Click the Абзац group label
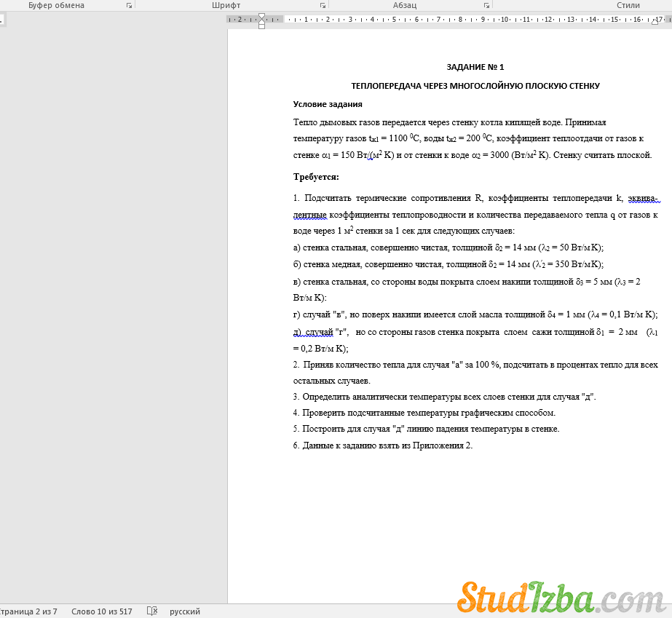This screenshot has height=618, width=672. coord(405,5)
